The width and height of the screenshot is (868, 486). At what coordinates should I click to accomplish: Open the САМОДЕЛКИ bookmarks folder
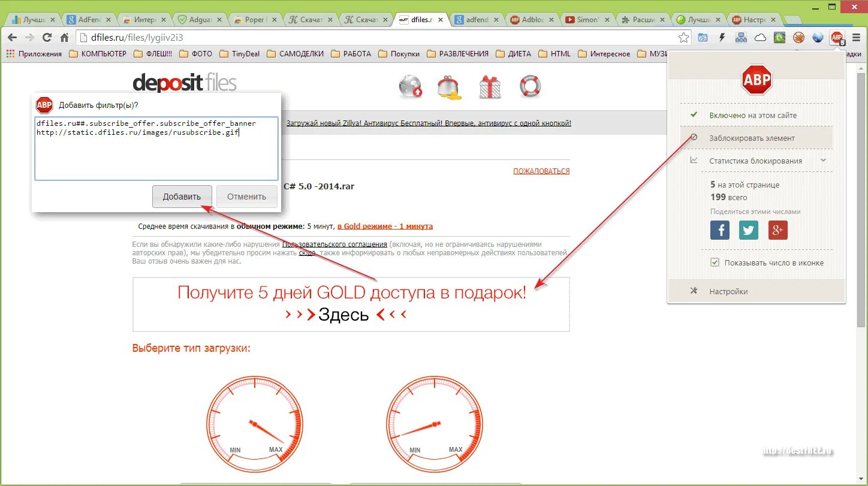[x=295, y=54]
